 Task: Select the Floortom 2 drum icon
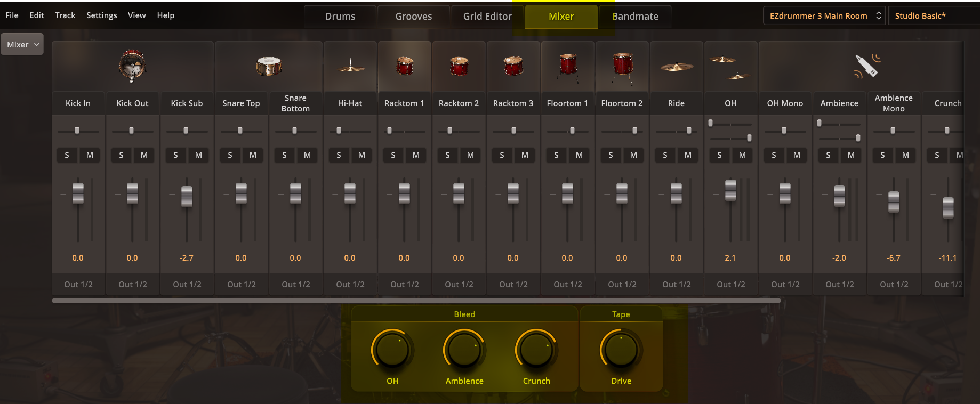pyautogui.click(x=622, y=68)
